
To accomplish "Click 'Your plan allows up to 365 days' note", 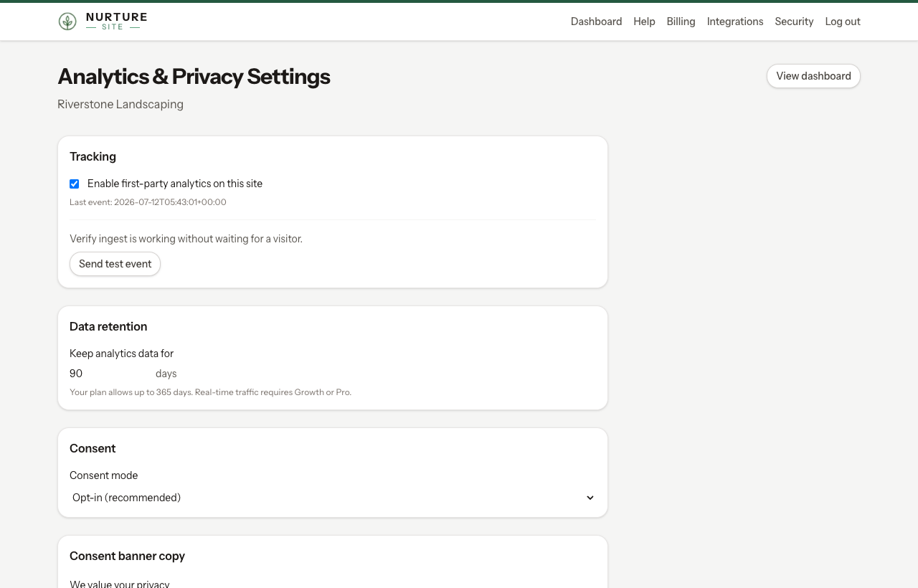I will coord(210,392).
